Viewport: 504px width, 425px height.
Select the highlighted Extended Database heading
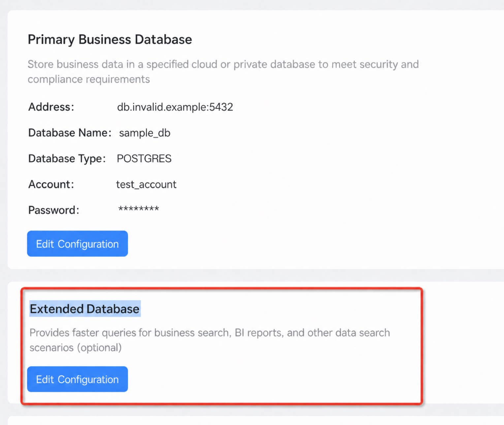click(x=85, y=309)
